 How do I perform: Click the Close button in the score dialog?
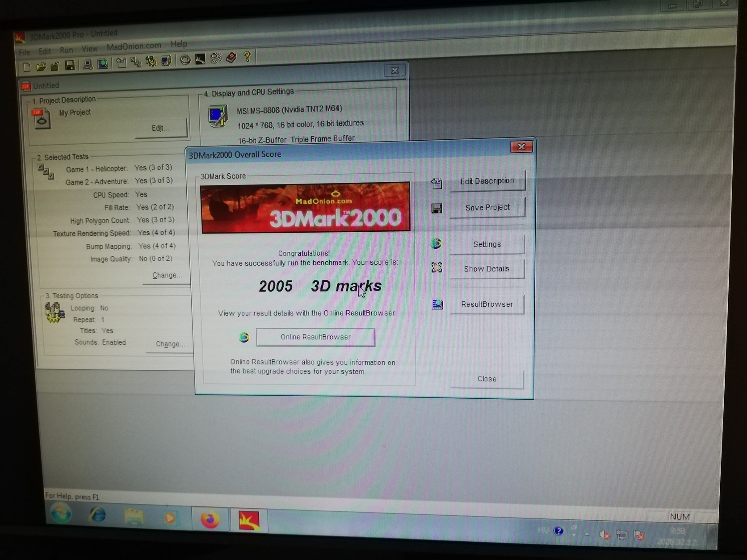tap(487, 379)
